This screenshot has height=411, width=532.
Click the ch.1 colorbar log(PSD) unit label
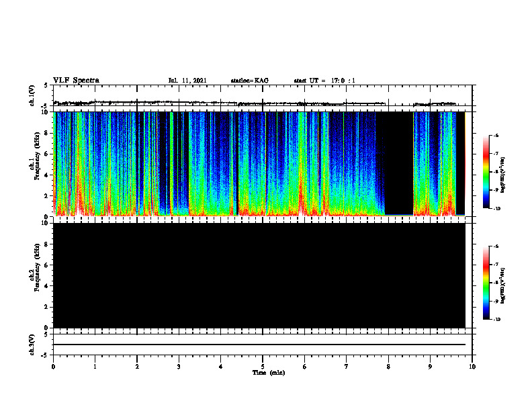point(503,175)
